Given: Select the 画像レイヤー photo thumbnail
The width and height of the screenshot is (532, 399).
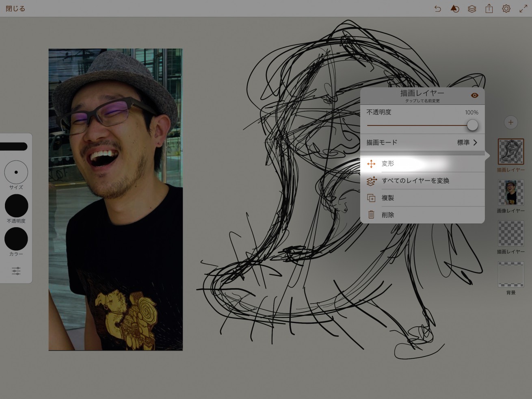Looking at the screenshot, I should click(x=511, y=193).
